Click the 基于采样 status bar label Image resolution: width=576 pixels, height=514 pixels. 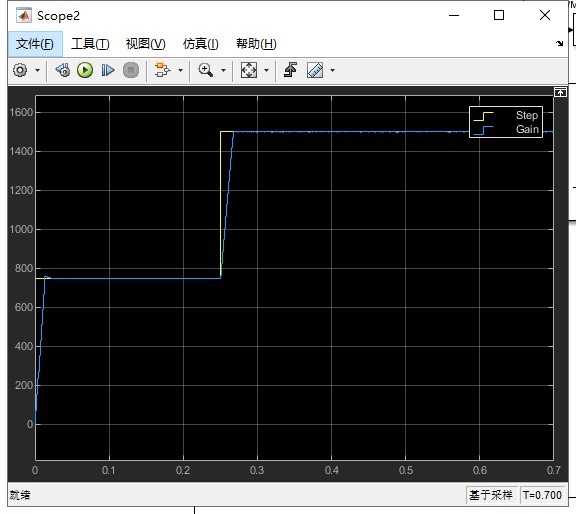pos(491,495)
